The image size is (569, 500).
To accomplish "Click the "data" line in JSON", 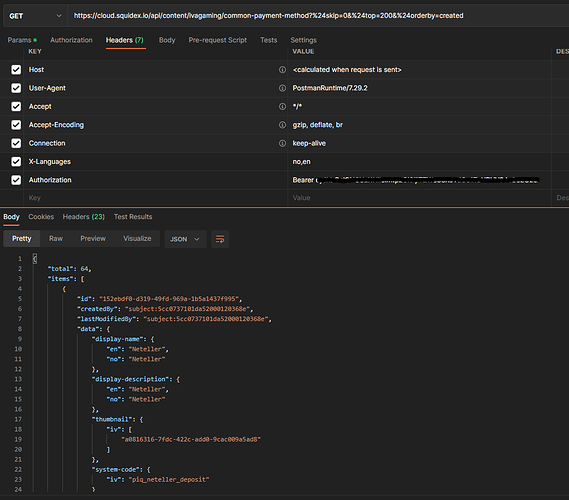I will click(x=93, y=329).
